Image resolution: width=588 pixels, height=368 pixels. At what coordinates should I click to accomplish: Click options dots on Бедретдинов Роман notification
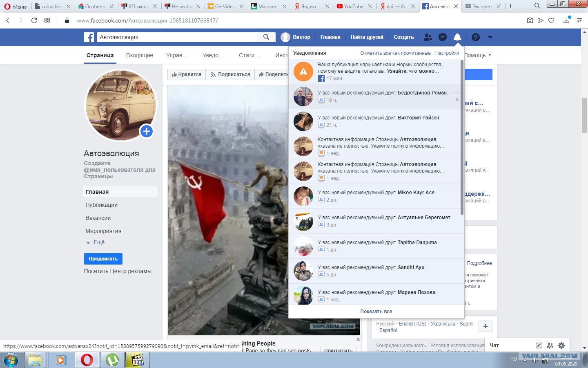[x=456, y=92]
